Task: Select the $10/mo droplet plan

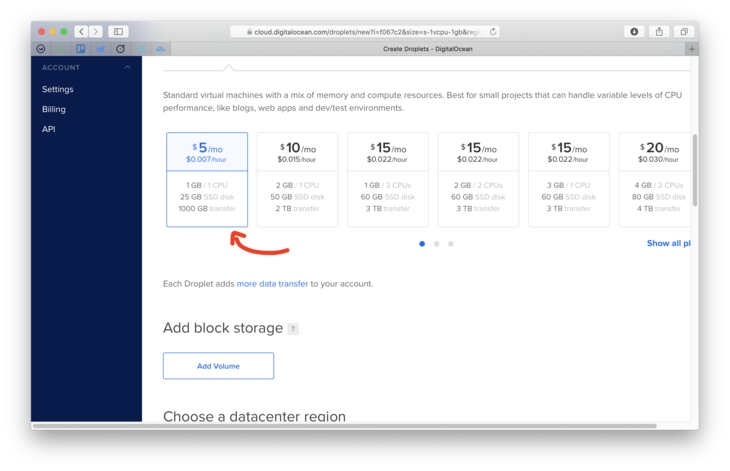Action: (297, 179)
